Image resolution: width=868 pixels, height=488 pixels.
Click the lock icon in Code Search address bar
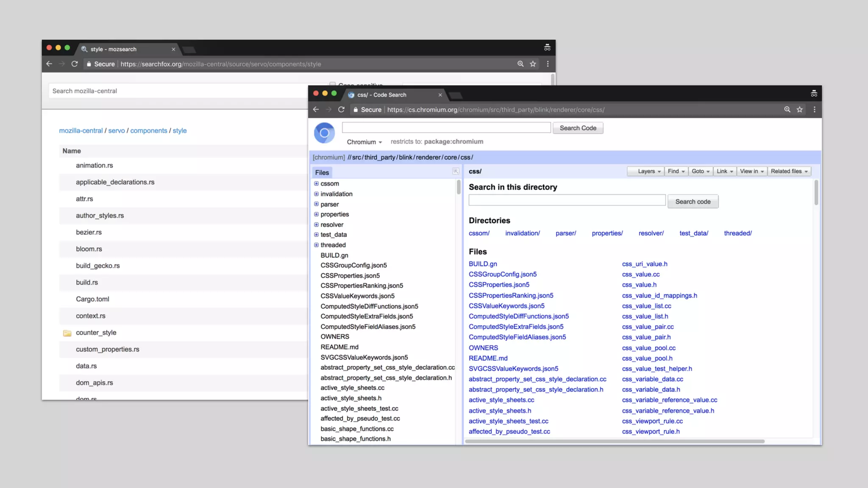tap(356, 110)
